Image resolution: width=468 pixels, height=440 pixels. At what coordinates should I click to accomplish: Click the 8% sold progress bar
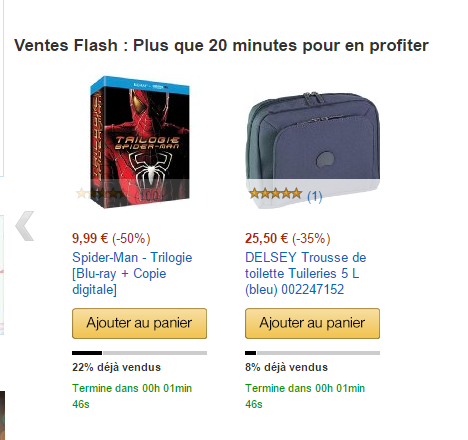(x=312, y=353)
